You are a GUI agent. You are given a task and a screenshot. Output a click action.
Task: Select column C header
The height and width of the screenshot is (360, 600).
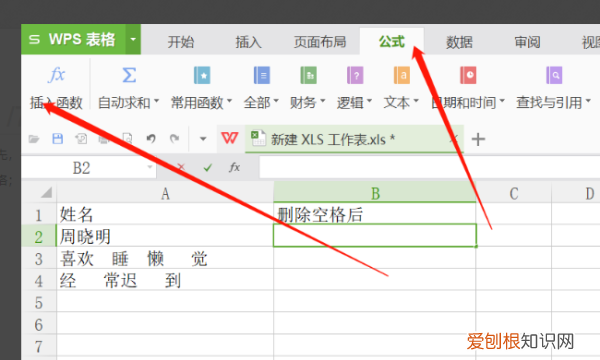514,193
